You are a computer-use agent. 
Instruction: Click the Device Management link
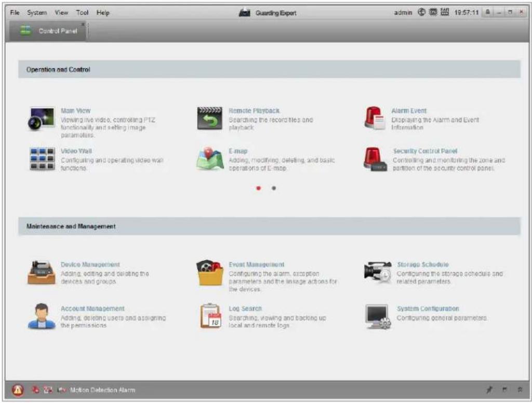point(90,264)
